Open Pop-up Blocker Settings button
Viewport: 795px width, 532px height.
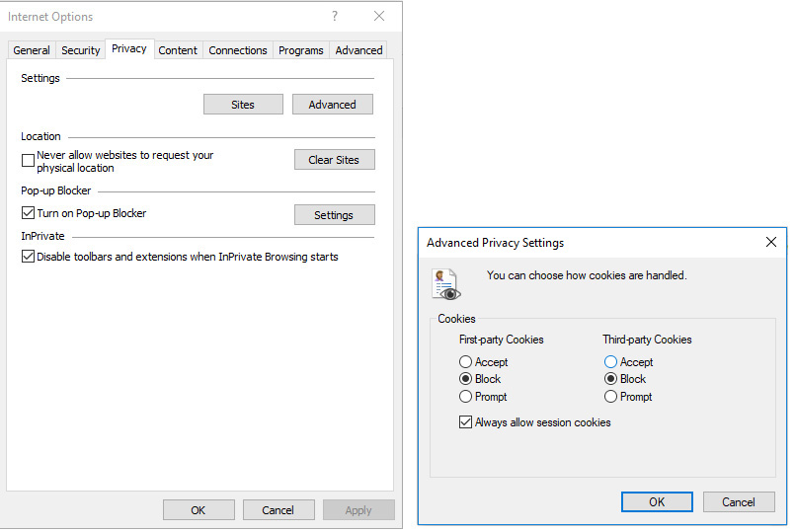(334, 215)
